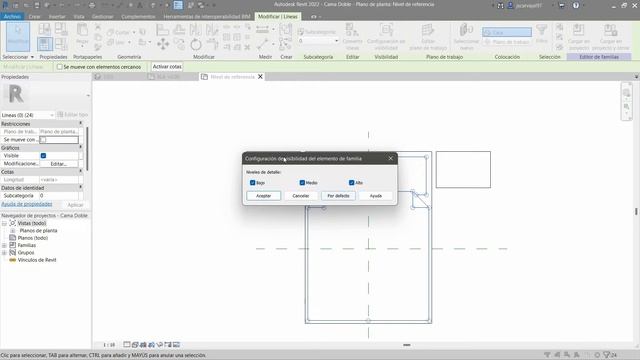Viewport: 640px width, 360px height.
Task: Collapse the Cotas section
Action: [80, 171]
